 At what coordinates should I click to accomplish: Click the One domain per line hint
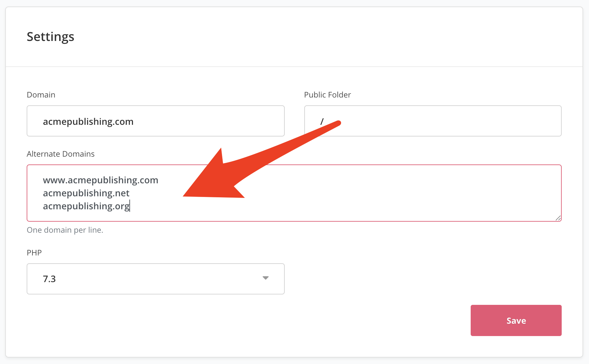[65, 230]
